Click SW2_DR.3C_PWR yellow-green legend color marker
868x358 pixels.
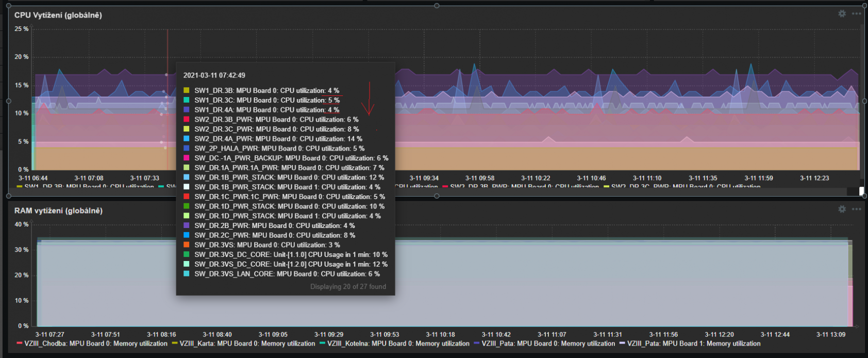(607, 187)
